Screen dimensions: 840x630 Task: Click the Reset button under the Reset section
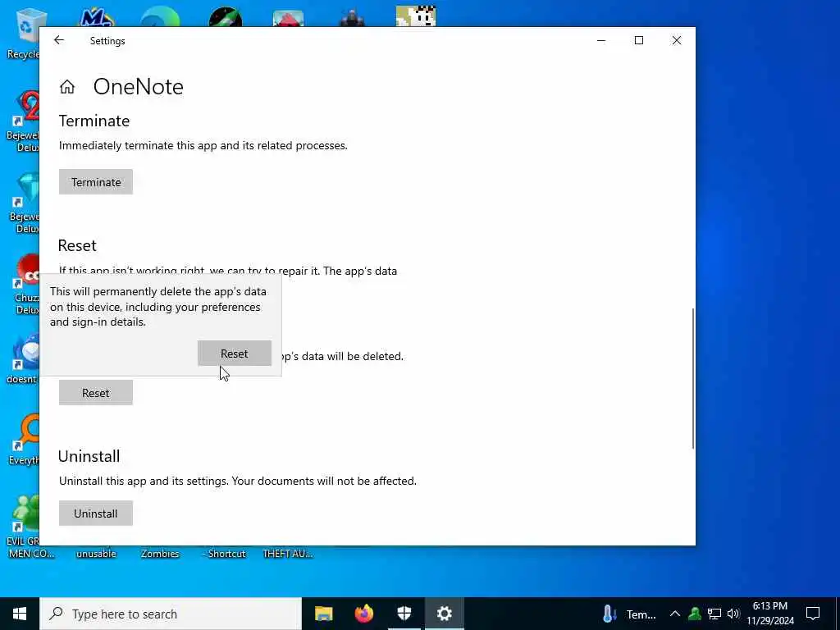pyautogui.click(x=96, y=393)
